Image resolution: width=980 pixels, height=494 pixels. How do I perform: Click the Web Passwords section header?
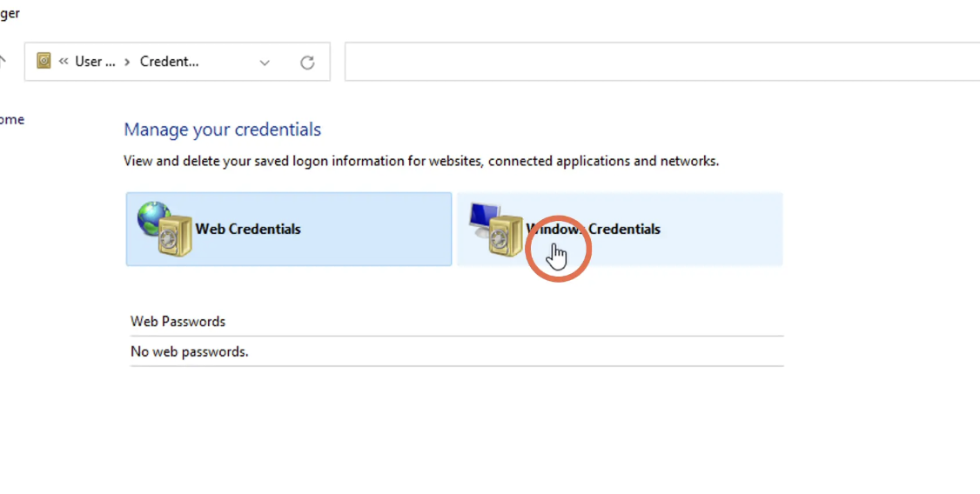pos(178,322)
